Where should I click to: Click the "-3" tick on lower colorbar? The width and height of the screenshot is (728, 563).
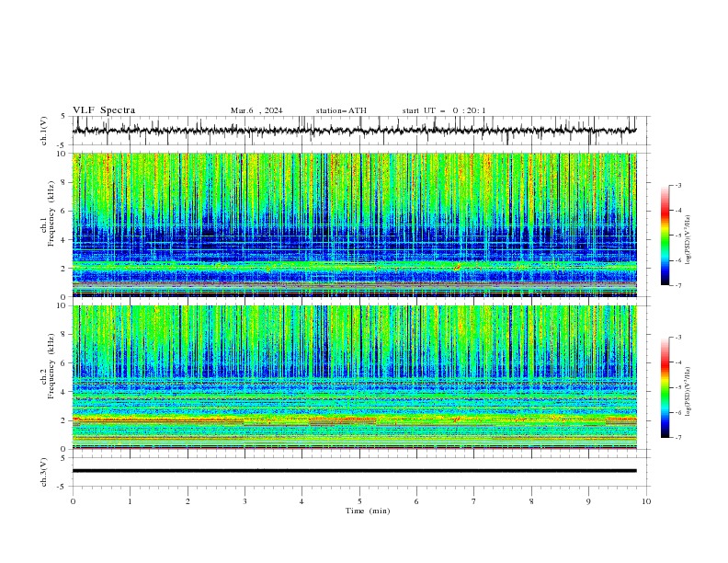677,338
